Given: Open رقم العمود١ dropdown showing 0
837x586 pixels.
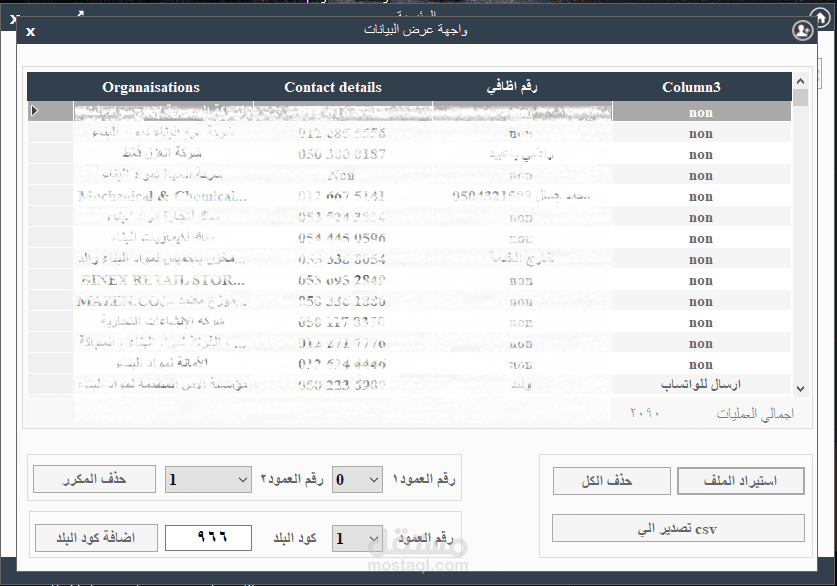Looking at the screenshot, I should click(357, 479).
